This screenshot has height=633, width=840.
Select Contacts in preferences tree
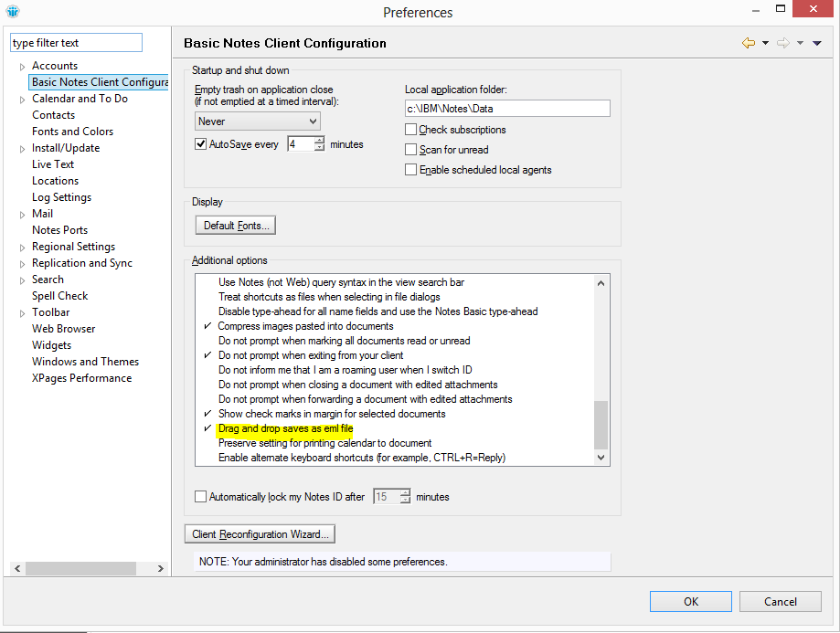click(x=54, y=115)
